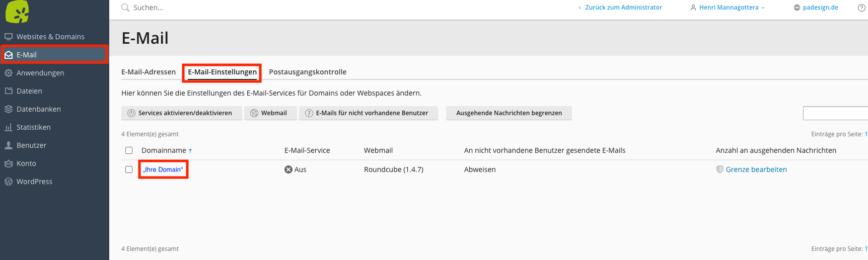Click Ausgehende Nachrichten begrenzen button

click(509, 113)
